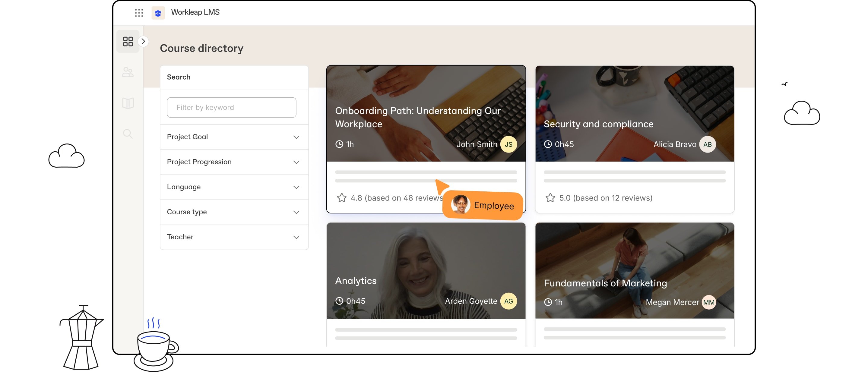The image size is (868, 372).
Task: Select the Analytics course card
Action: (426, 271)
